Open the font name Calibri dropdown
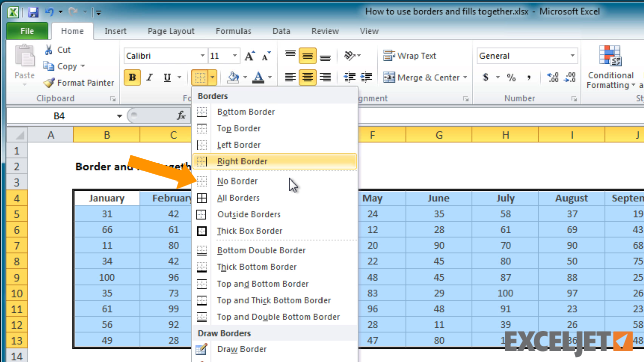This screenshot has width=644, height=362. click(202, 56)
